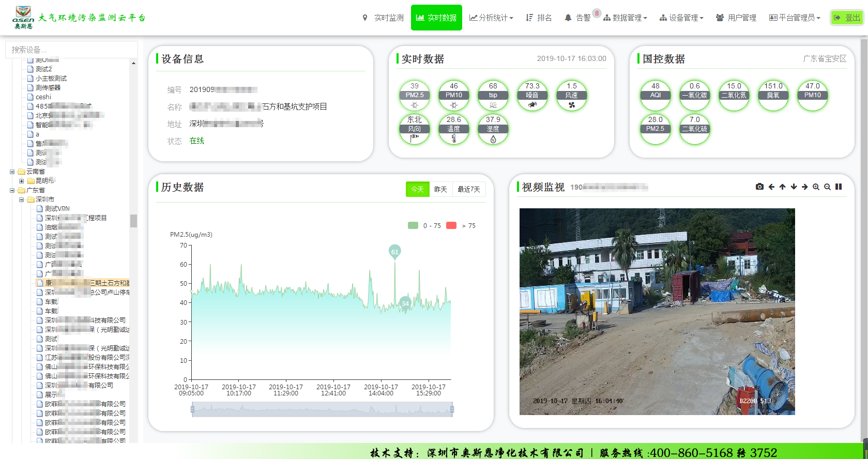Image resolution: width=868 pixels, height=459 pixels.
Task: Show history for 今天
Action: (x=417, y=189)
